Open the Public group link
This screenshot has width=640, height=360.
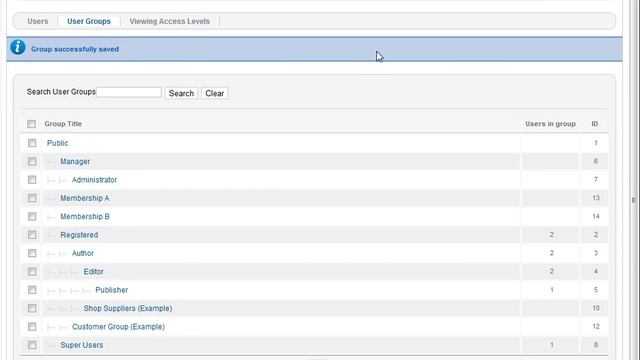point(58,143)
